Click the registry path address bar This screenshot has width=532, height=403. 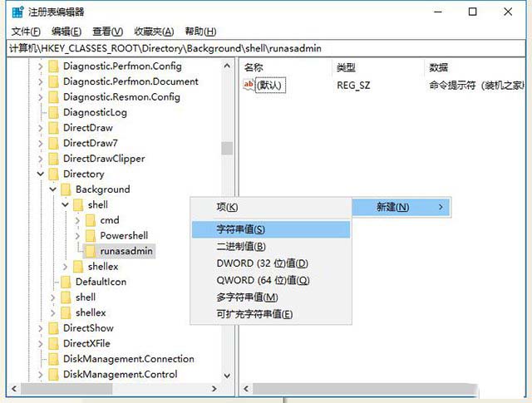266,48
